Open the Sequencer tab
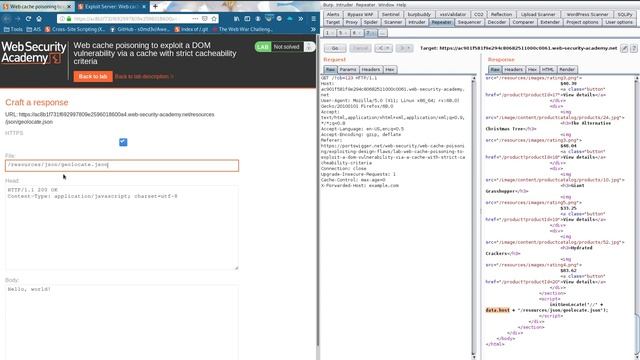640x360 pixels. pos(469,22)
